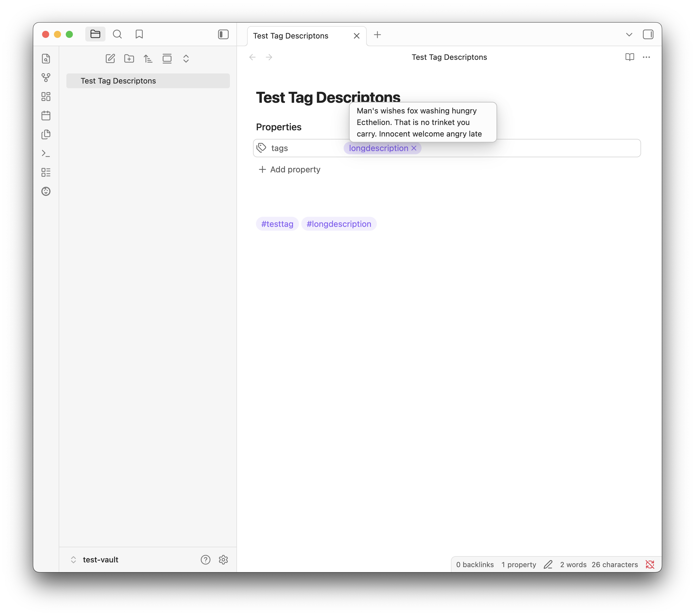Toggle the left sidebar
This screenshot has width=695, height=616.
pyautogui.click(x=223, y=34)
